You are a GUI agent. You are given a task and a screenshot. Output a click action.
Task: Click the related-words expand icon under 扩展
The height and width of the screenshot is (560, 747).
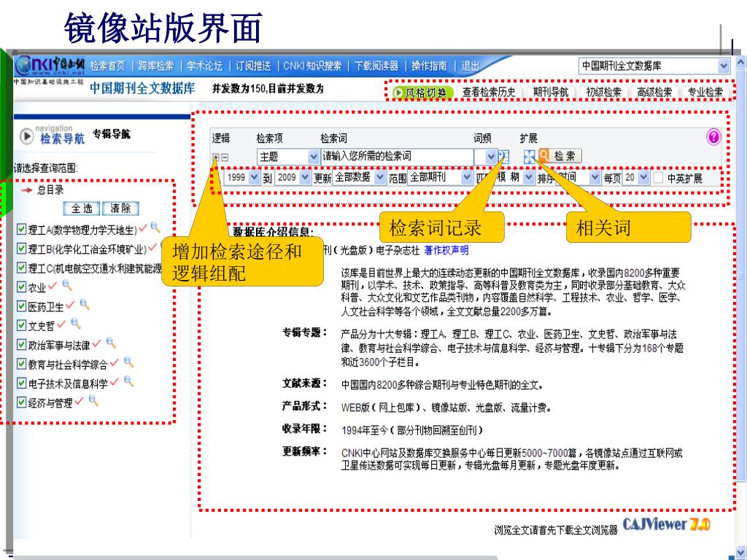pyautogui.click(x=530, y=157)
